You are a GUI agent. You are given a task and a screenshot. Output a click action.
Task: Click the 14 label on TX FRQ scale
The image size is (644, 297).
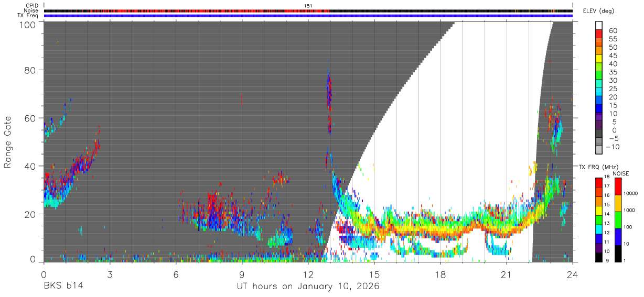(607, 214)
